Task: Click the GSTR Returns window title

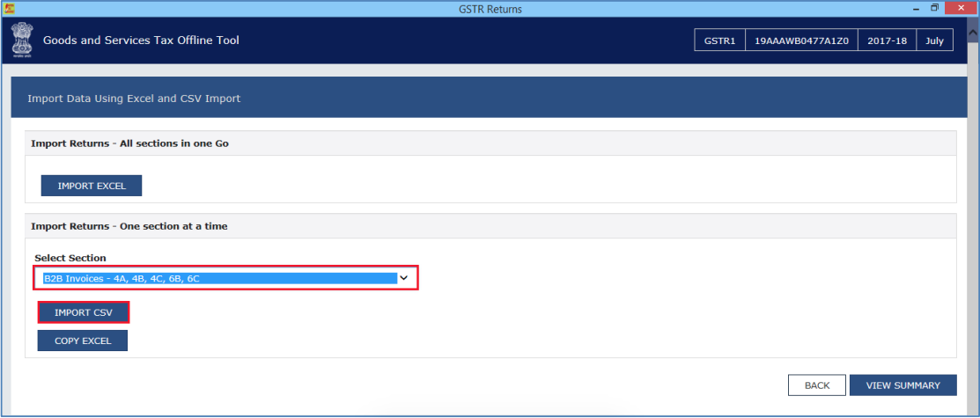Action: (x=490, y=9)
